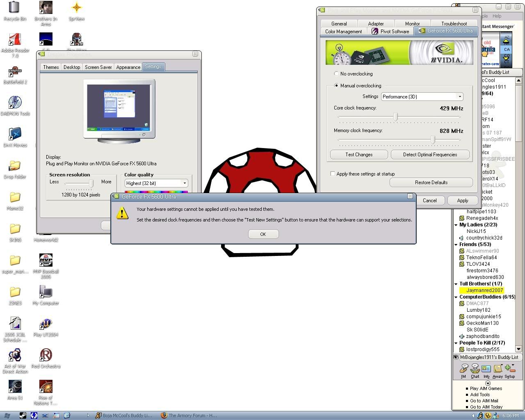Click the Restore Defaults button
The height and width of the screenshot is (420, 525).
click(431, 183)
